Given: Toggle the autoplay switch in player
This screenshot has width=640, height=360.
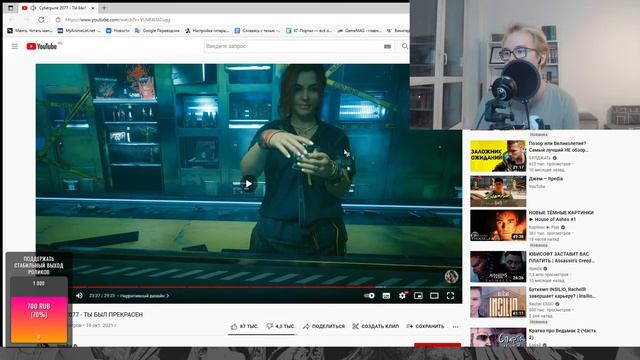Looking at the screenshot, I should [369, 296].
